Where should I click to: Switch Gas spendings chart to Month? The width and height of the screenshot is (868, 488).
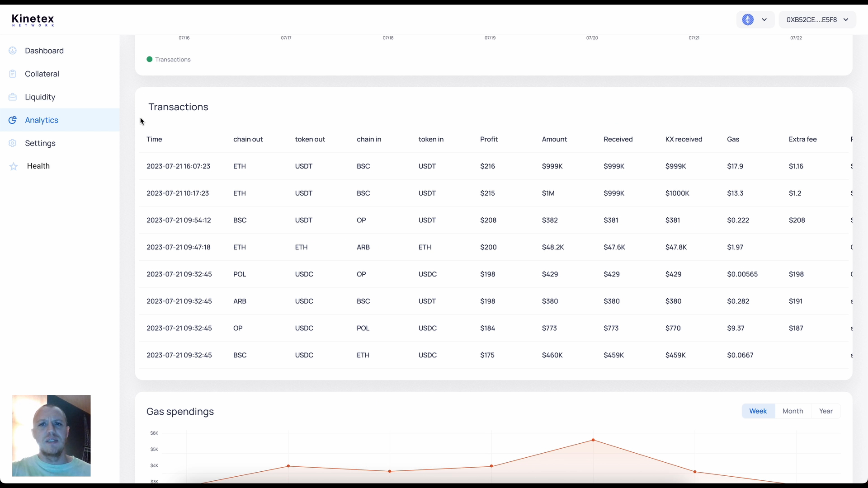793,411
